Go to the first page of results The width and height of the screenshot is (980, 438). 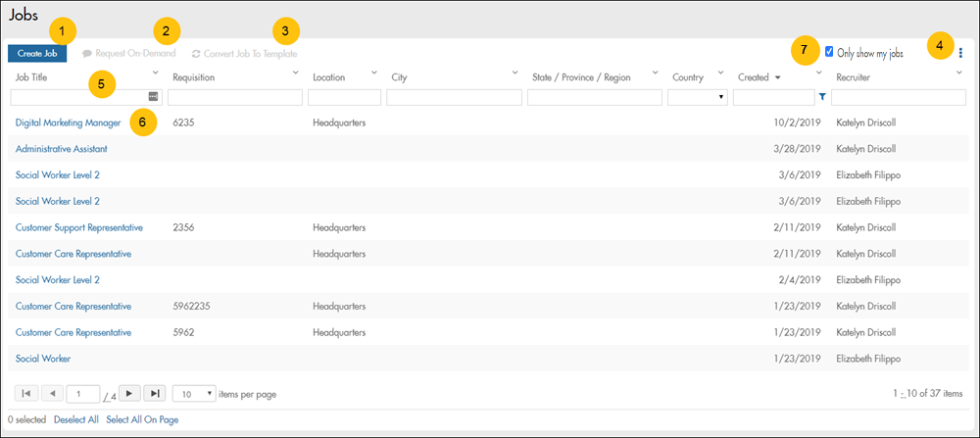pyautogui.click(x=26, y=393)
